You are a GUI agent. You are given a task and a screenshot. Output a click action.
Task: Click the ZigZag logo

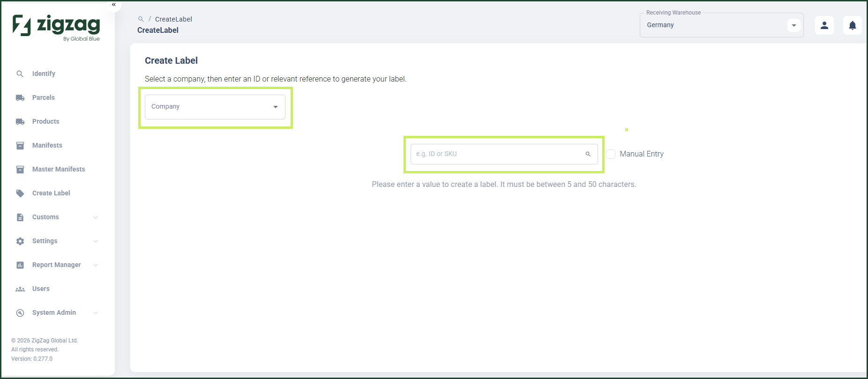coord(56,27)
